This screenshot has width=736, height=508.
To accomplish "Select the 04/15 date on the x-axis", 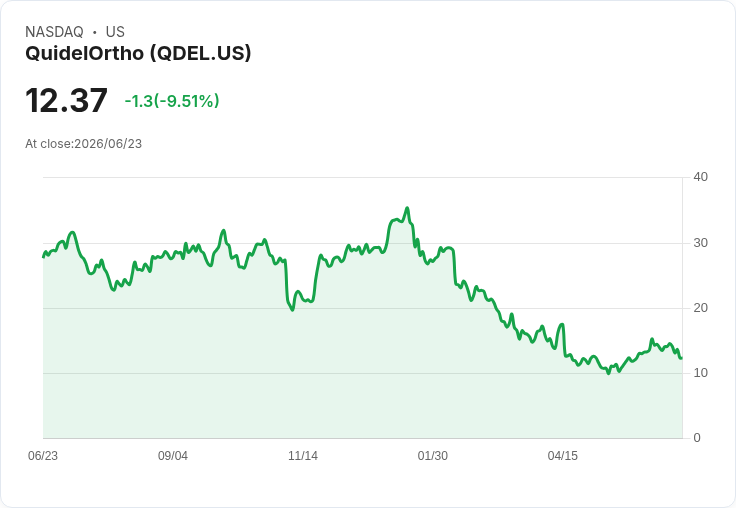I will pos(563,455).
